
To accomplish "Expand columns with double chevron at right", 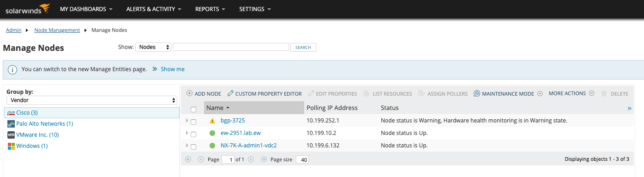I will (x=630, y=108).
